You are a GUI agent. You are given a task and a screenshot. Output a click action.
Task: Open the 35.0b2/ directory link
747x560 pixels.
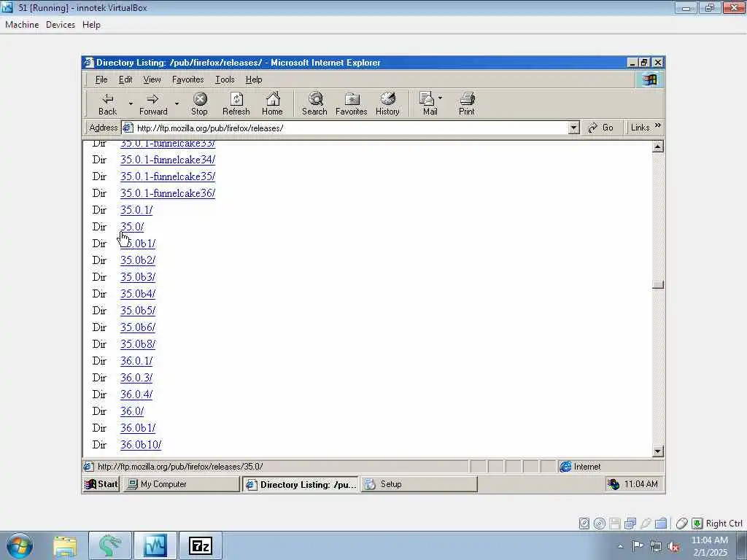pos(138,260)
